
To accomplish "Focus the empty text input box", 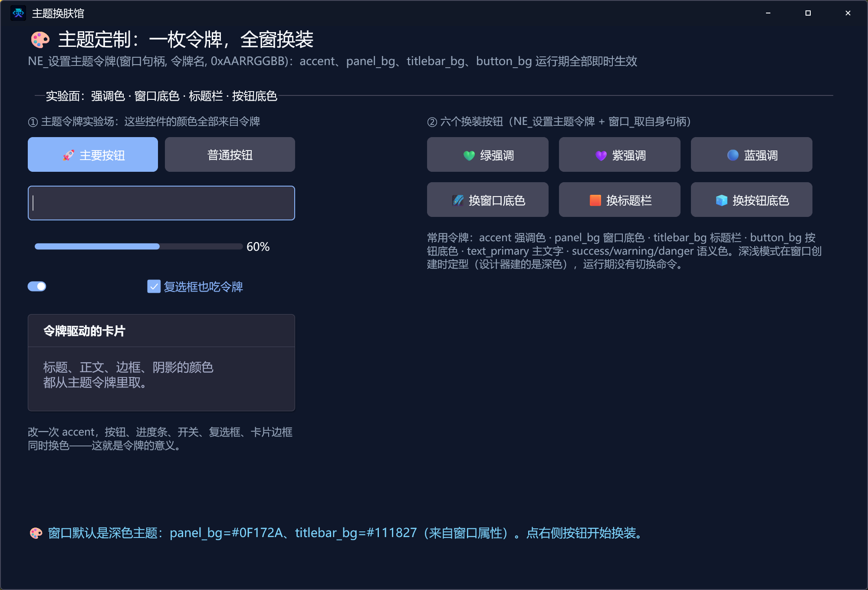I will pos(161,203).
